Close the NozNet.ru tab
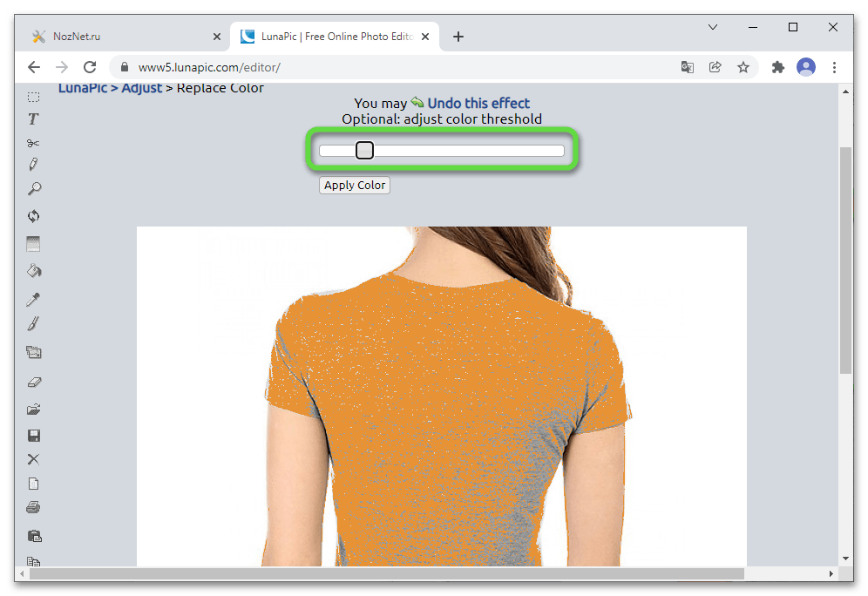868x596 pixels. pos(216,37)
